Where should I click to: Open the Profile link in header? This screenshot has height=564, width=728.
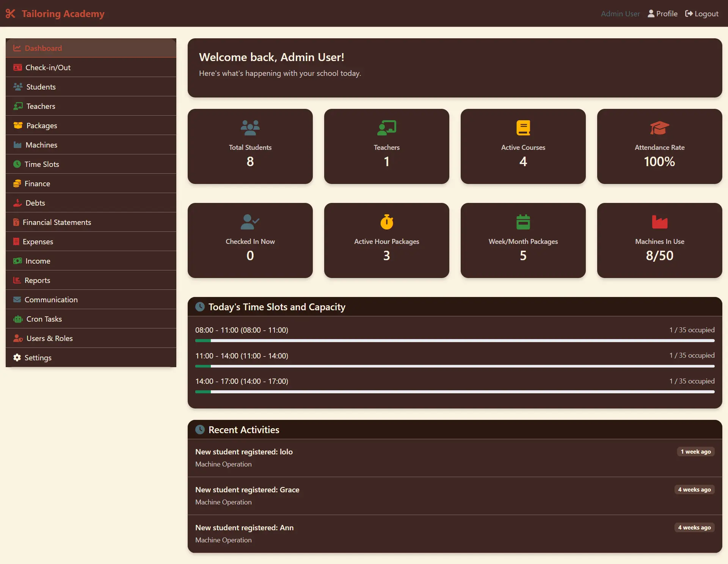pyautogui.click(x=662, y=14)
